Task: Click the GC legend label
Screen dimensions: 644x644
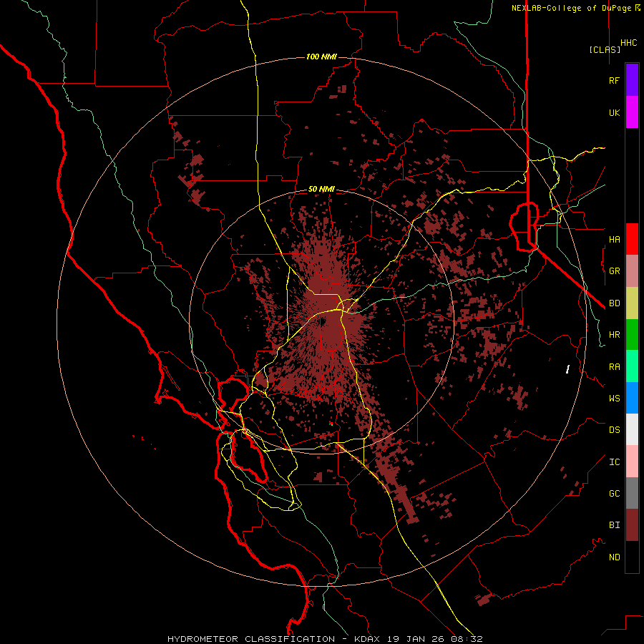Action: pos(614,493)
